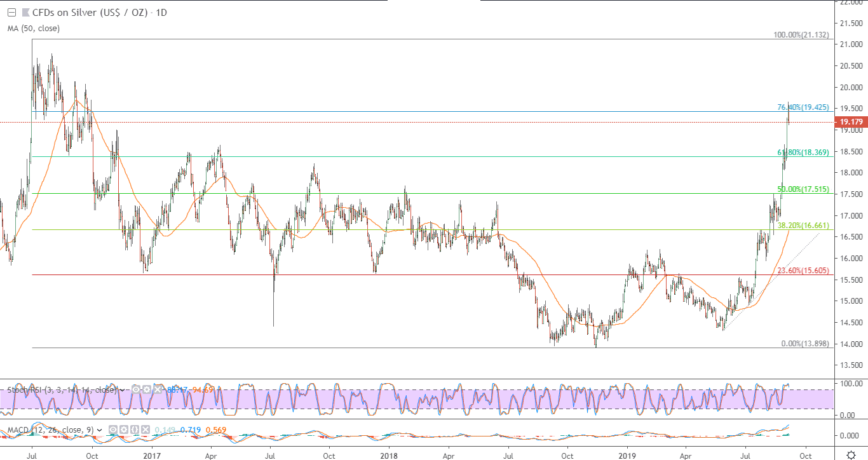Select the 50.00% (17.515) Fibonacci level label
Screen dimensions: 868x460
[803, 189]
